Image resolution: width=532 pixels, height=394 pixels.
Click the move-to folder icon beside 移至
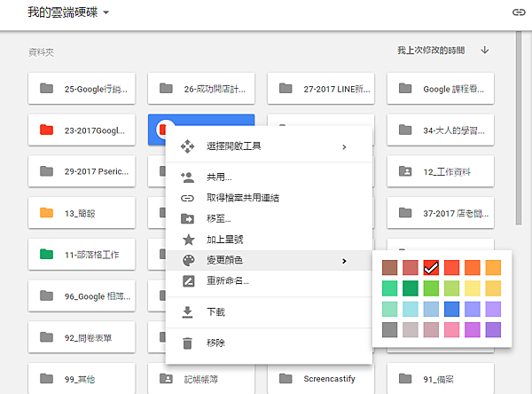(x=187, y=218)
